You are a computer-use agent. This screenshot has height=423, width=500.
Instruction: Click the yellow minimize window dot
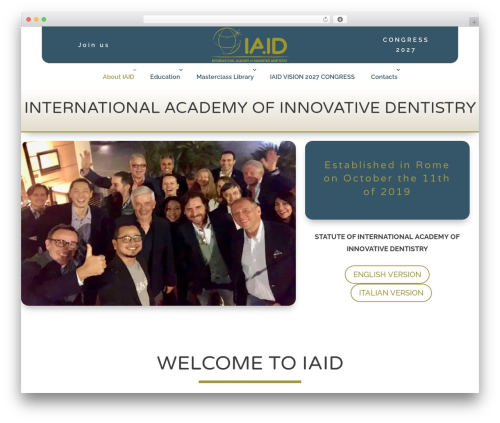coord(36,19)
